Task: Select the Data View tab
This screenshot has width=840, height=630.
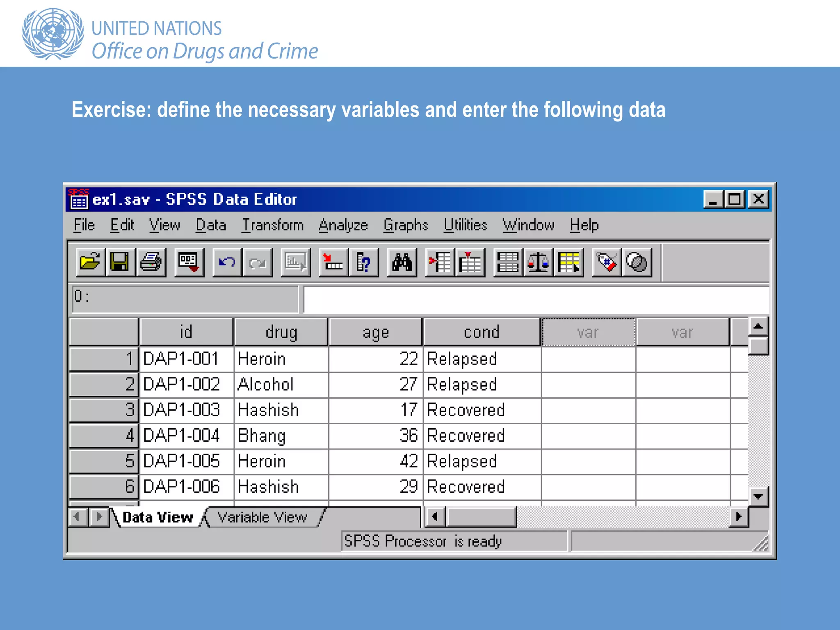Action: (x=157, y=517)
